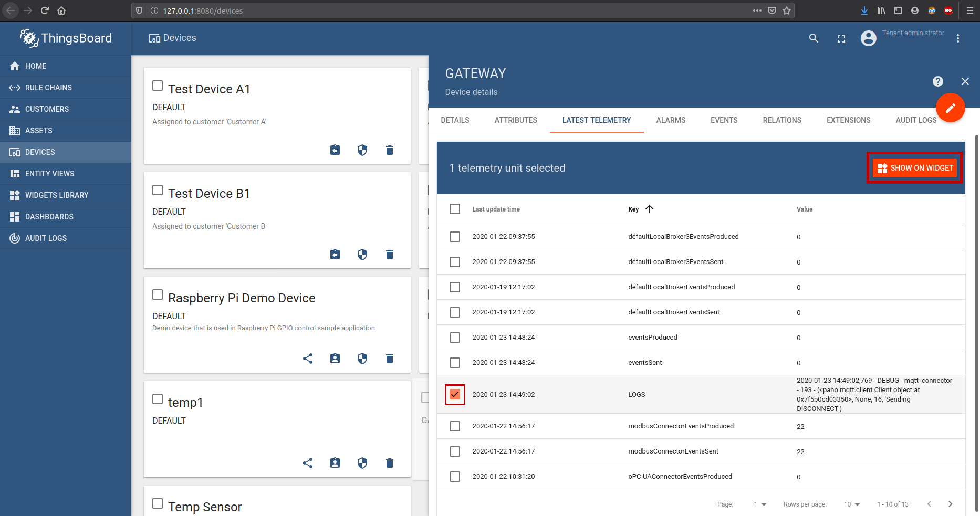Screen dimensions: 980x516
Task: Check the eventsProduced row checkbox
Action: tap(455, 338)
